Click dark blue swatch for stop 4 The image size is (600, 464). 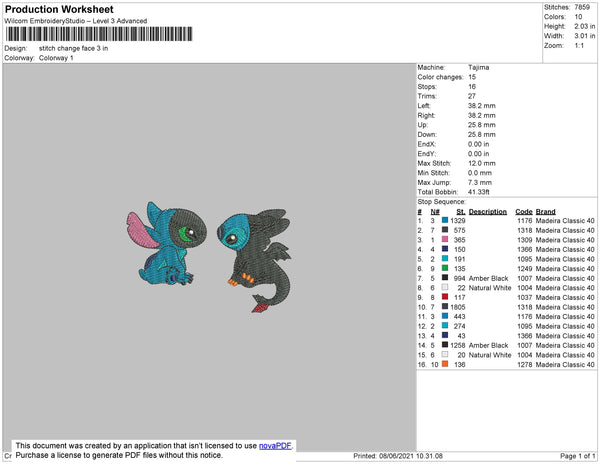tap(445, 249)
